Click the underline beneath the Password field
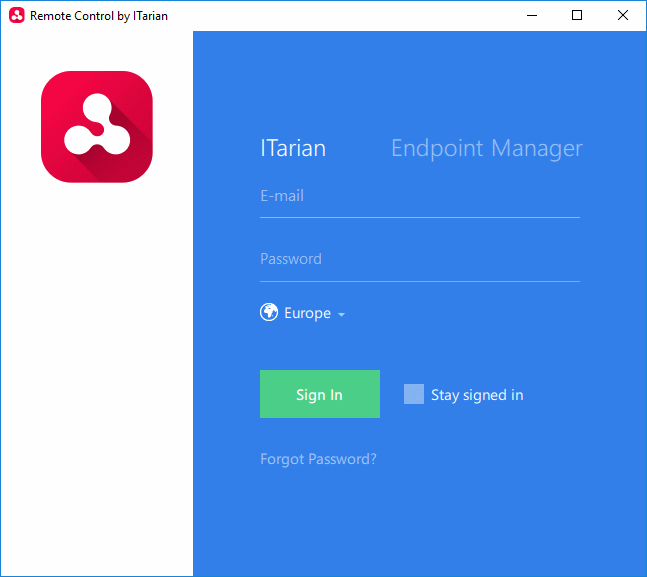The width and height of the screenshot is (647, 577). click(419, 281)
